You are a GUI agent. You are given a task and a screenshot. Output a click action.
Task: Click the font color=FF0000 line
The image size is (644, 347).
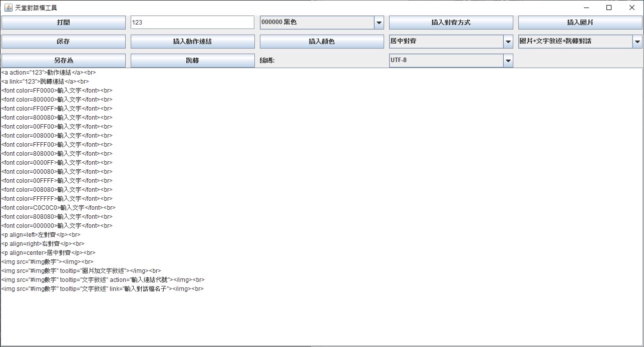[57, 91]
